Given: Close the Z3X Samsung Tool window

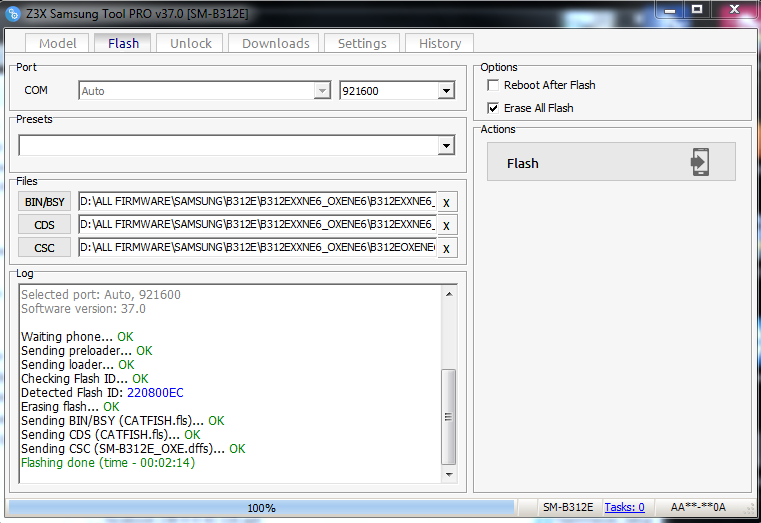Looking at the screenshot, I should click(x=734, y=10).
